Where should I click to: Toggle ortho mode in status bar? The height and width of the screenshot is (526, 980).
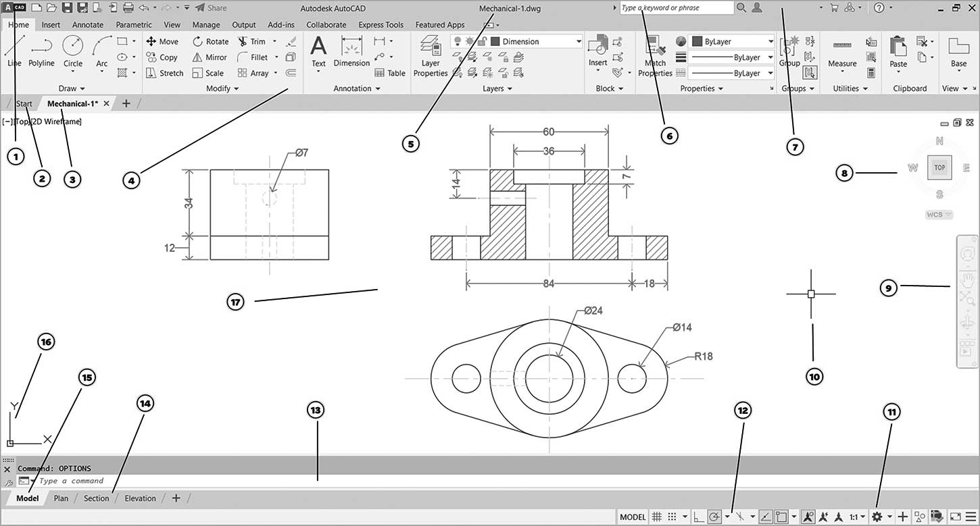pyautogui.click(x=700, y=517)
